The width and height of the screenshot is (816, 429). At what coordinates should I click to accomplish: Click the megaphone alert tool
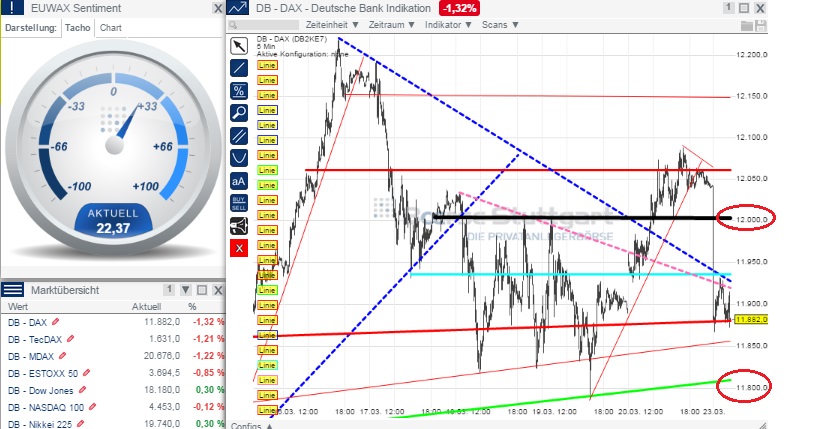[x=239, y=226]
